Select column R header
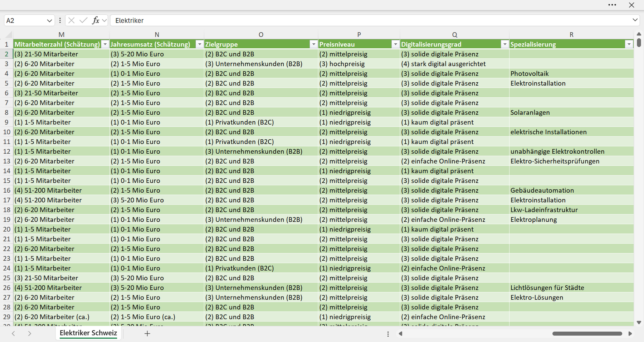 click(x=571, y=35)
